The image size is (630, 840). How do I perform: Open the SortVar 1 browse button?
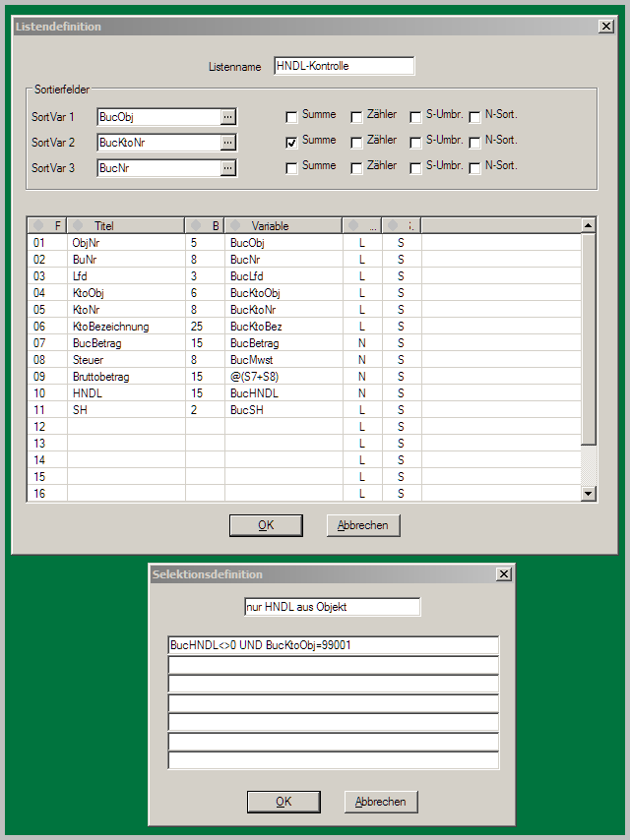point(228,117)
